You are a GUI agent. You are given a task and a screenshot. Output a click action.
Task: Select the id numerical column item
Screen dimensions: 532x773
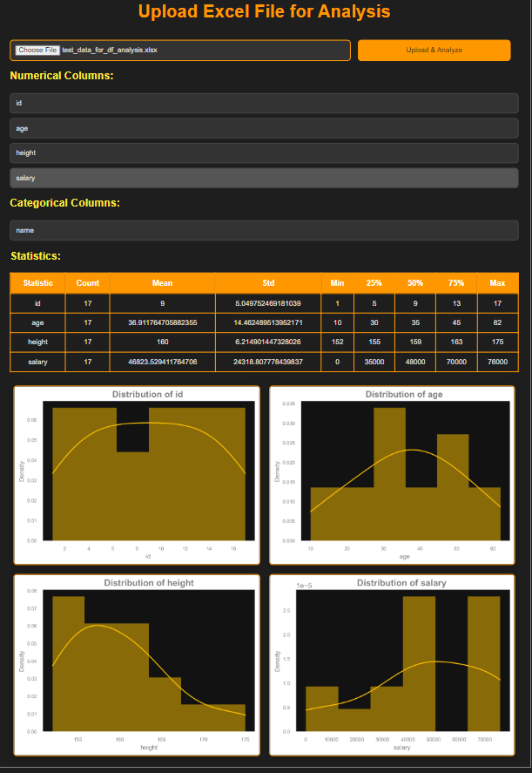point(264,104)
